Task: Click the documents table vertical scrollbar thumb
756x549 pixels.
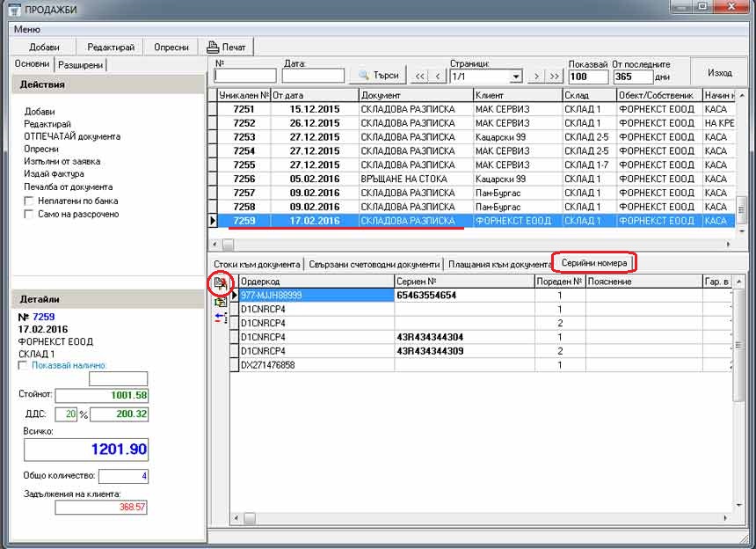Action: pyautogui.click(x=742, y=211)
